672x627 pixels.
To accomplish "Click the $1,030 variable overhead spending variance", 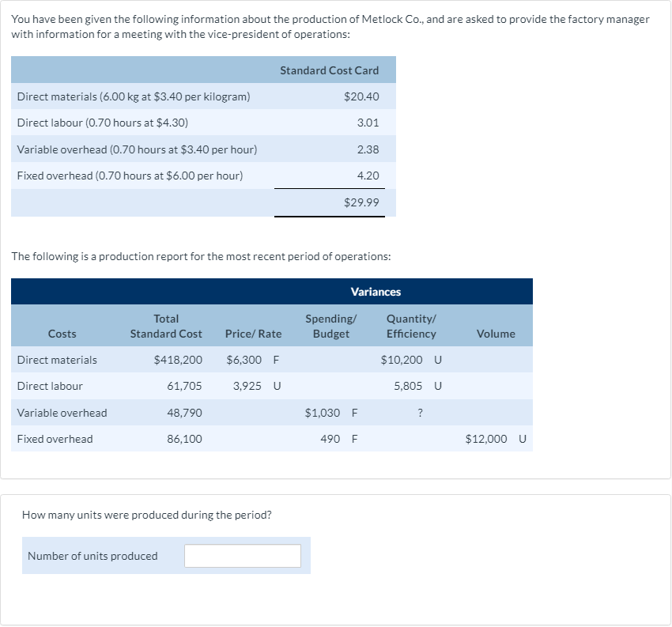I will (323, 414).
